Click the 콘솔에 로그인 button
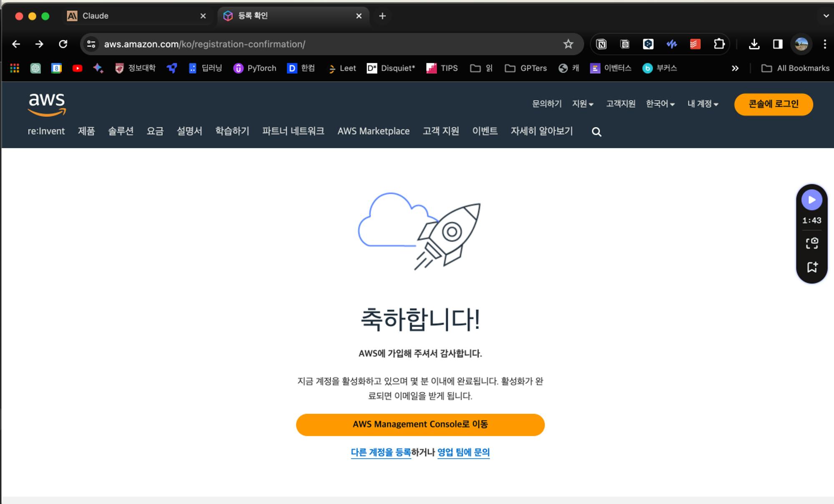The height and width of the screenshot is (504, 834). tap(774, 104)
